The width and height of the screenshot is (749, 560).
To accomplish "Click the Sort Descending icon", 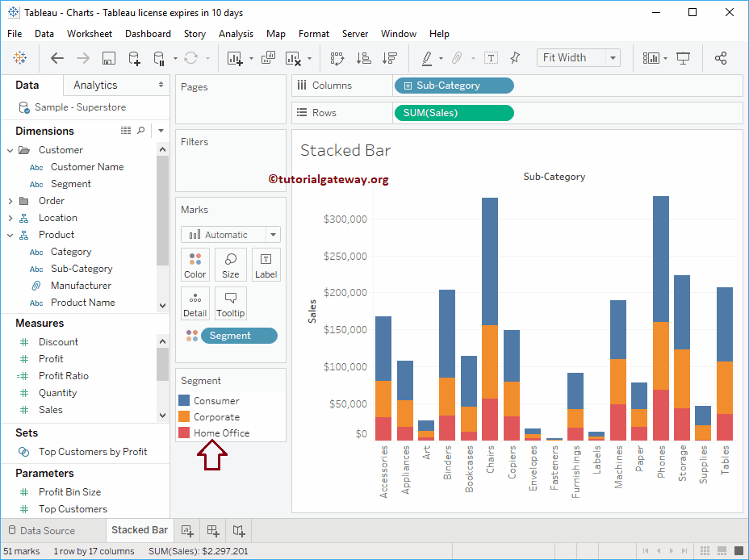I will click(x=389, y=58).
